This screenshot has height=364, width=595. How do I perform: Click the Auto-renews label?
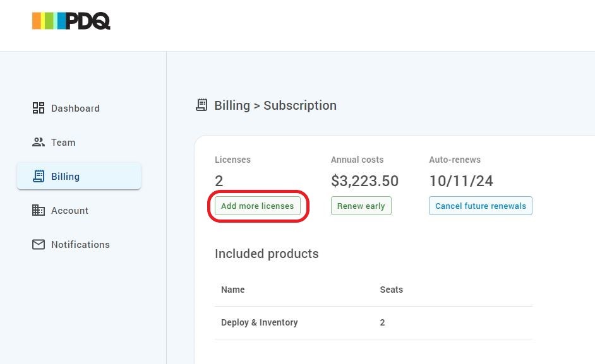pos(455,160)
